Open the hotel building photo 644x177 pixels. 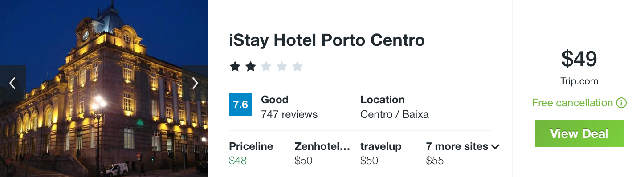pos(104,88)
